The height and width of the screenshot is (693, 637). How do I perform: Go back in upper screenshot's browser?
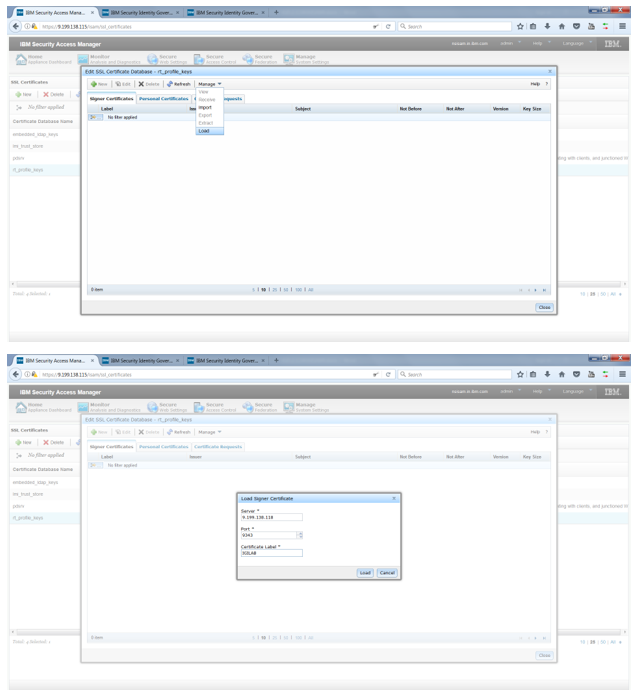[x=16, y=27]
